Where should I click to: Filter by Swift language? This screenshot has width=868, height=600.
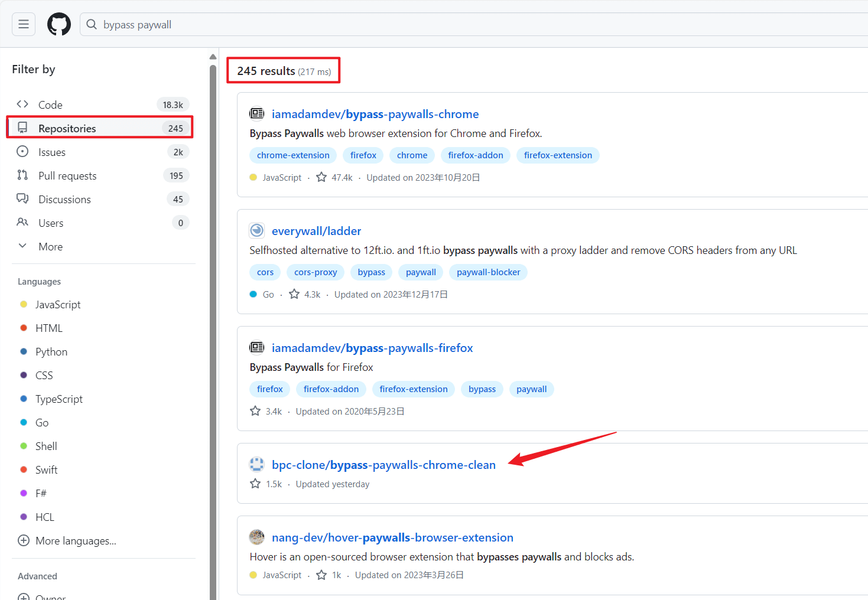click(46, 469)
